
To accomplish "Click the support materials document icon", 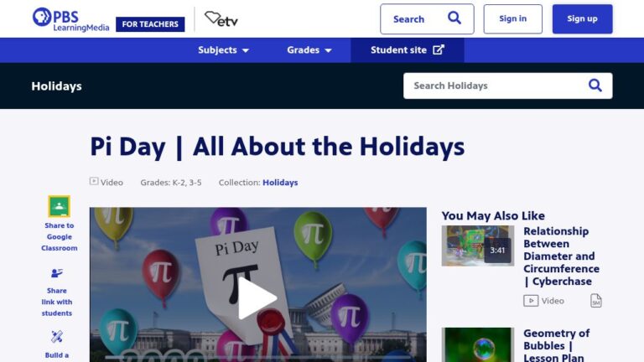I will click(596, 301).
